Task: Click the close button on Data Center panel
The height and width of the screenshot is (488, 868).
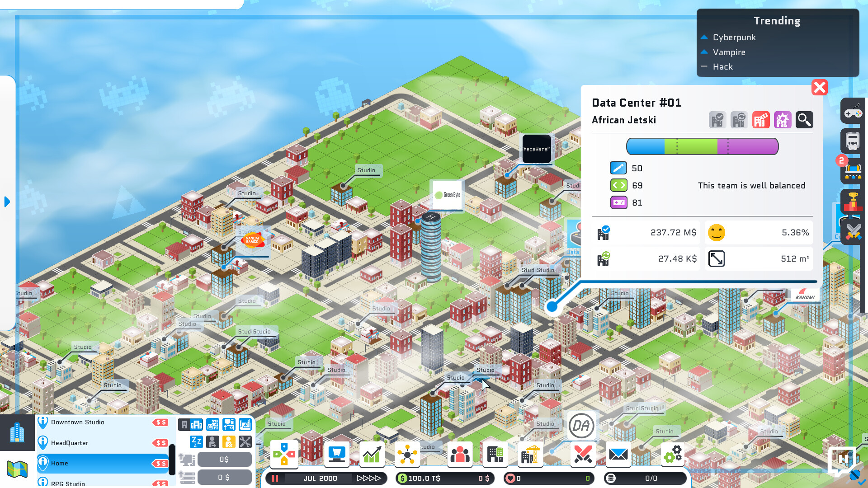Action: pos(819,88)
